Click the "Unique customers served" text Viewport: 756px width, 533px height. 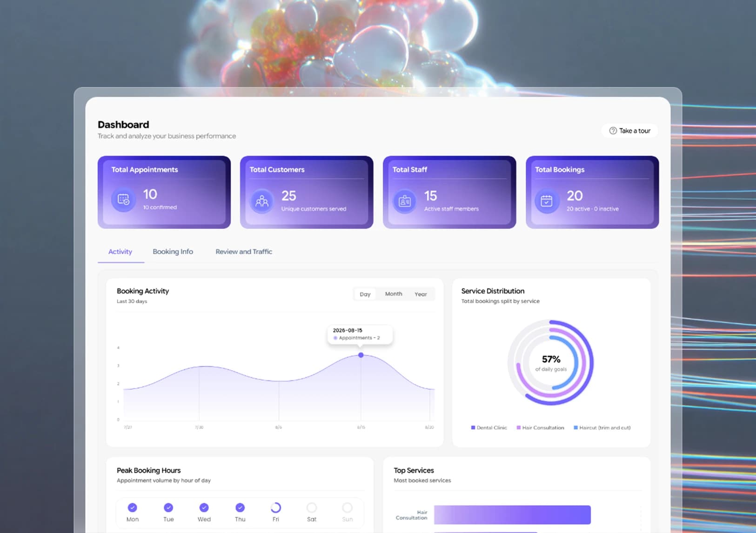[x=314, y=209]
